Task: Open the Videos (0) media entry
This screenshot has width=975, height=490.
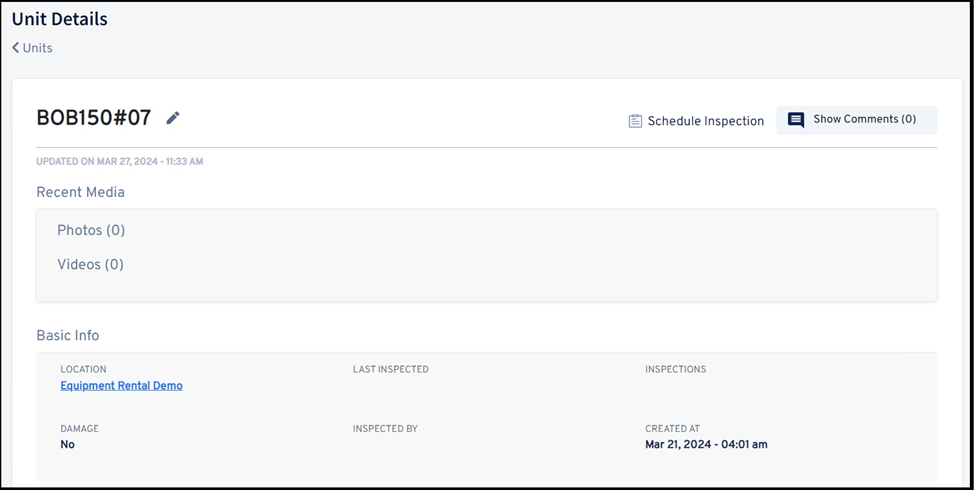Action: pos(90,264)
